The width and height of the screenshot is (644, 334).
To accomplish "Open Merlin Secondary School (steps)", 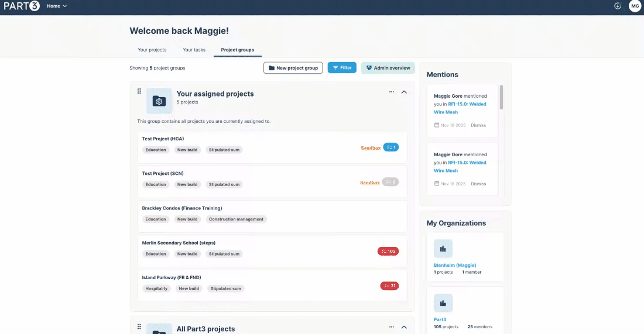I will click(x=179, y=243).
